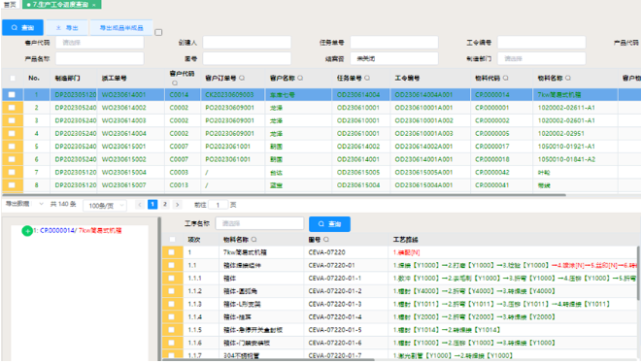This screenshot has width=642, height=364.
Task: Check the row with WO230615007
Action: coord(12,185)
